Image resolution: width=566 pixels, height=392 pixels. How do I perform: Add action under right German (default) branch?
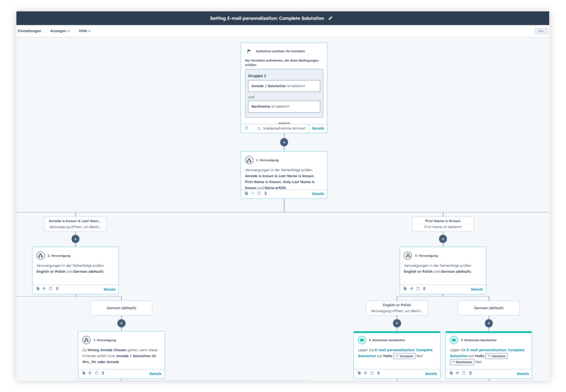coord(489,323)
